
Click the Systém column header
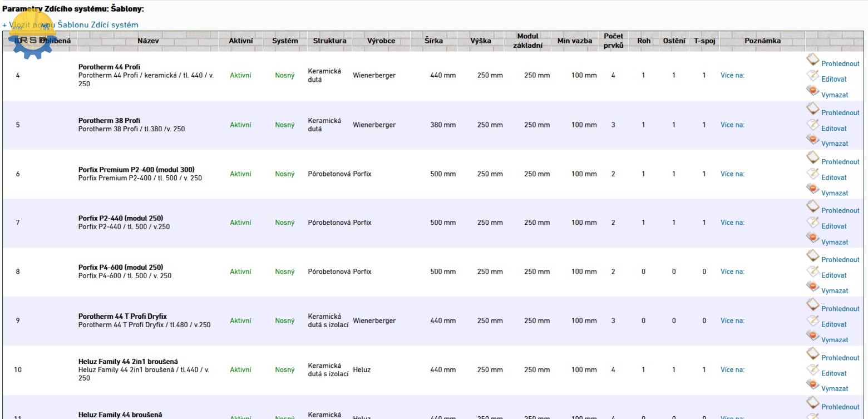pyautogui.click(x=285, y=41)
